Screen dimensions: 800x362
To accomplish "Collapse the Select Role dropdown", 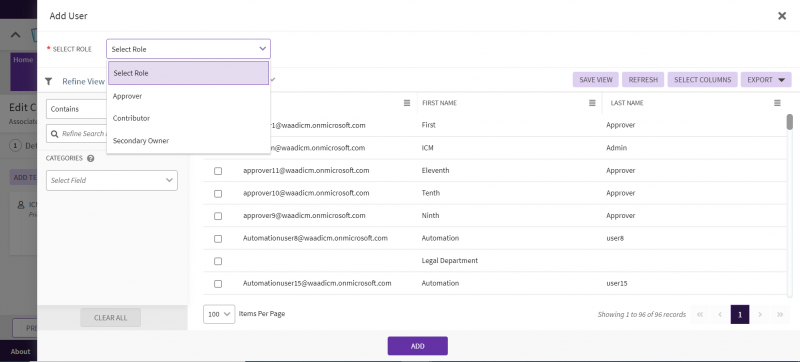I will pyautogui.click(x=188, y=49).
